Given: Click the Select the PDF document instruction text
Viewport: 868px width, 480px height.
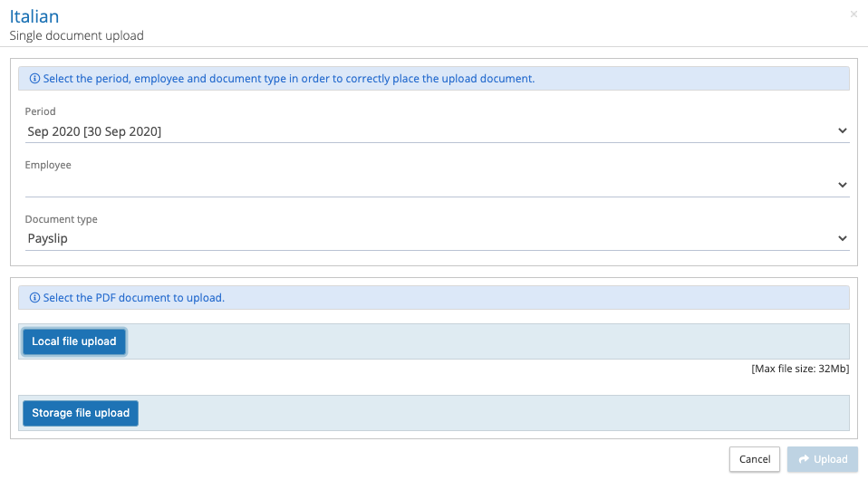Looking at the screenshot, I should (133, 297).
